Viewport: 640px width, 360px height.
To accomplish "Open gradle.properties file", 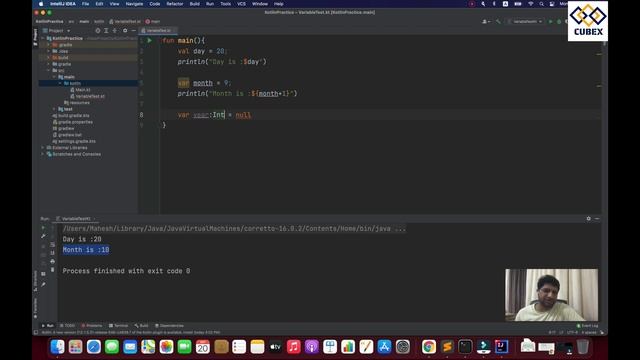I will (72, 122).
